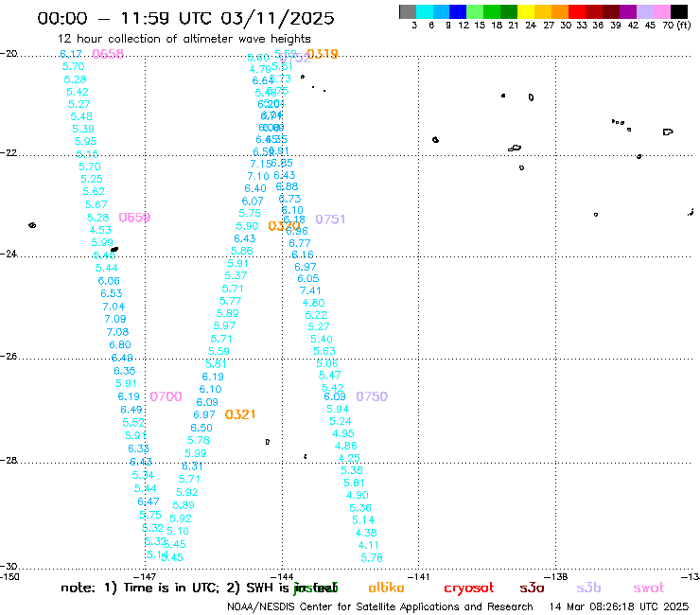
Task: Click wave height reading 7.08
Action: click(x=117, y=332)
